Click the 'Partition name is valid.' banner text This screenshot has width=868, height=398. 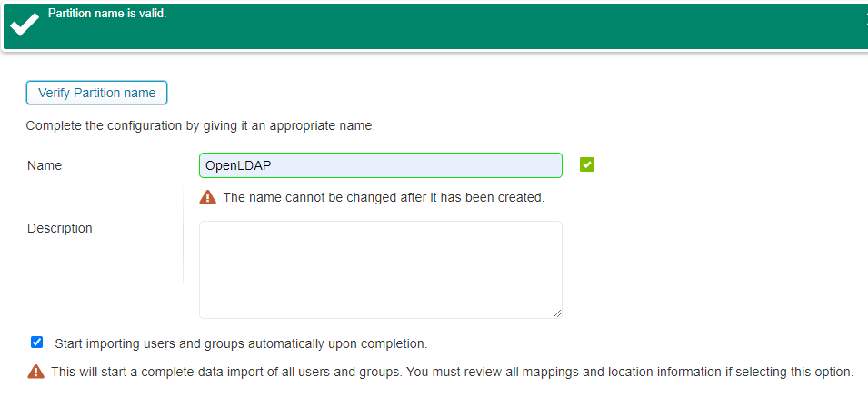click(107, 14)
